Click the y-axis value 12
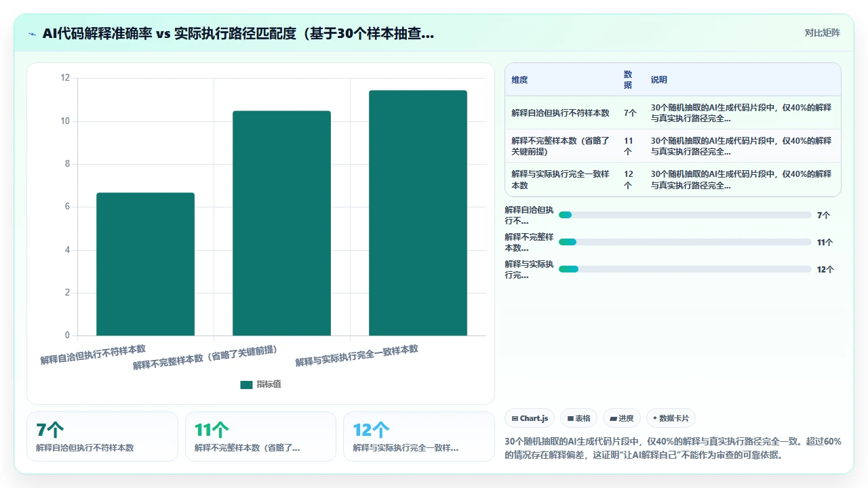Viewport: 868px width, 488px height. 65,78
